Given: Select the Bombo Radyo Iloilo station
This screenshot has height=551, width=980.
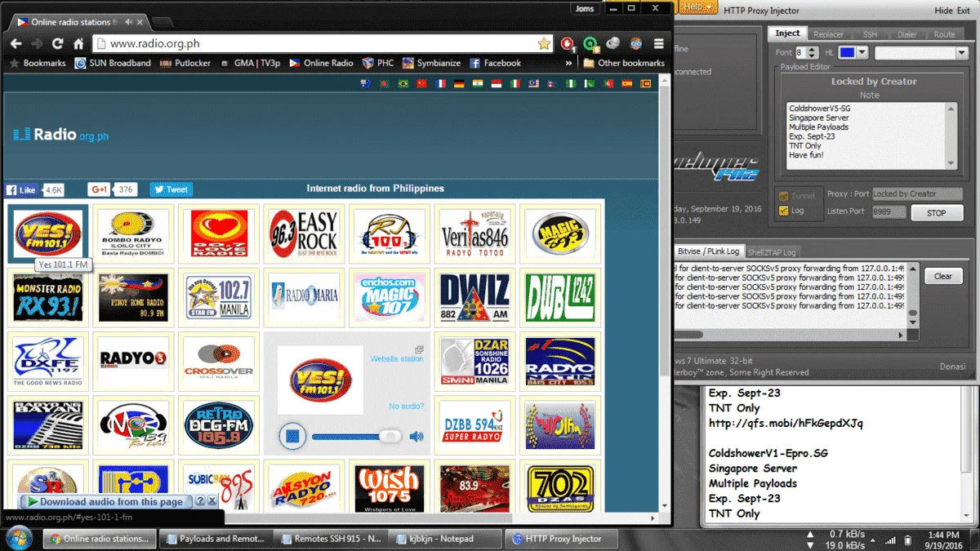Looking at the screenshot, I should click(x=133, y=233).
